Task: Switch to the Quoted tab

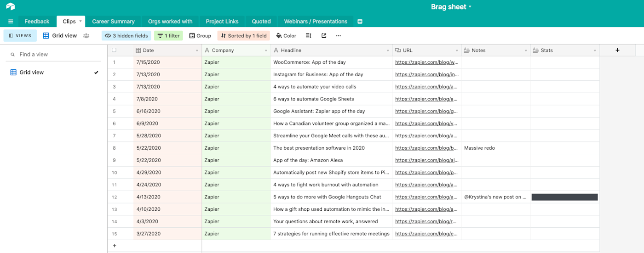Action: (x=261, y=22)
